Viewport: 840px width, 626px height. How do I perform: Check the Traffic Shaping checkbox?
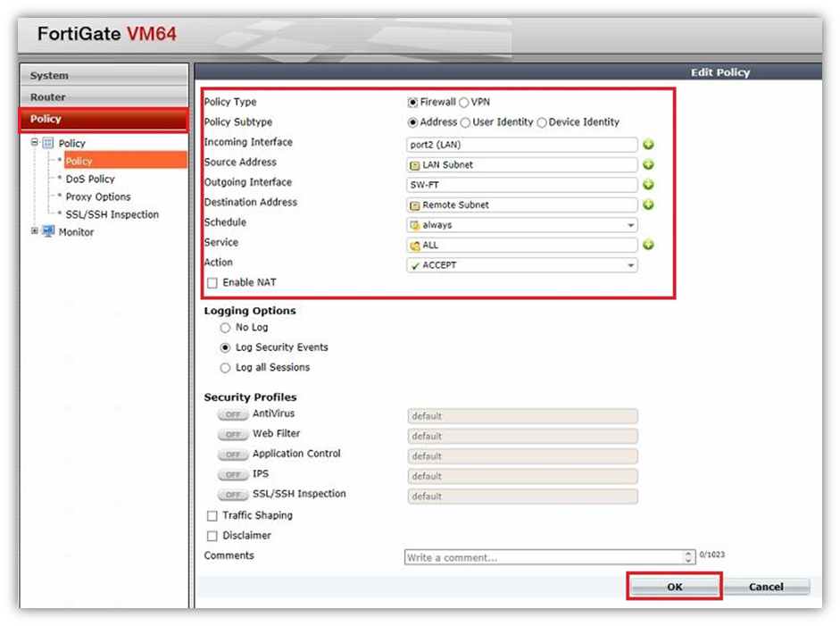(212, 515)
